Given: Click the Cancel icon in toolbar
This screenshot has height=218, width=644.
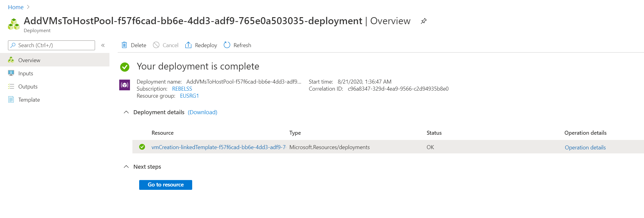Looking at the screenshot, I should pos(156,45).
